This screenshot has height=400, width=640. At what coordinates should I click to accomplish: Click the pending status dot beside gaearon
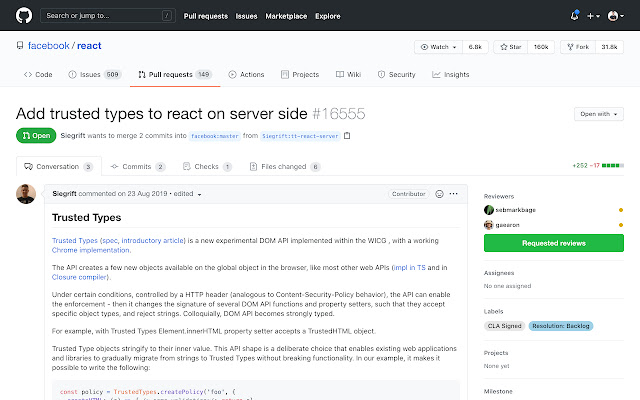click(621, 225)
